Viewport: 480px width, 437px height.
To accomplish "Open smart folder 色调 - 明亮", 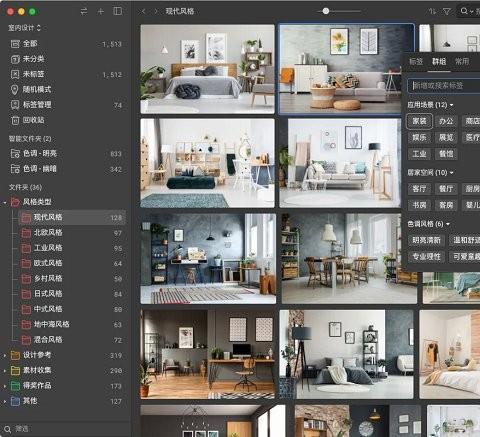I will (66, 153).
